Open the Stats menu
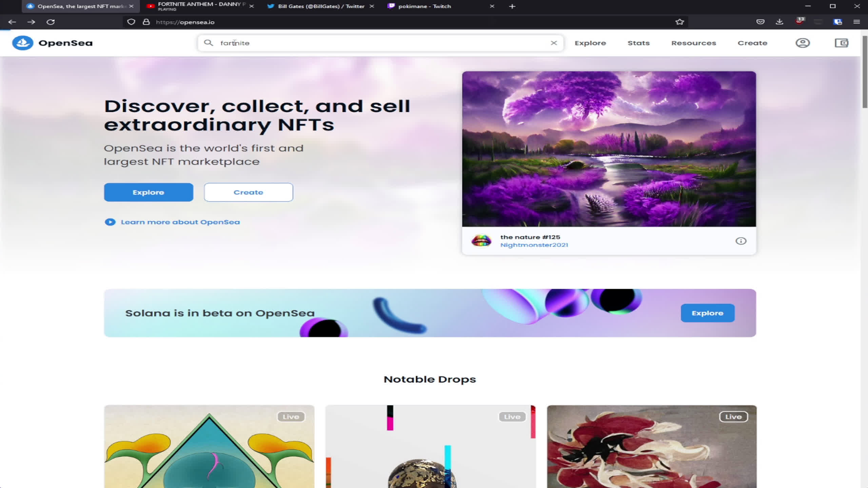868x488 pixels. point(638,43)
